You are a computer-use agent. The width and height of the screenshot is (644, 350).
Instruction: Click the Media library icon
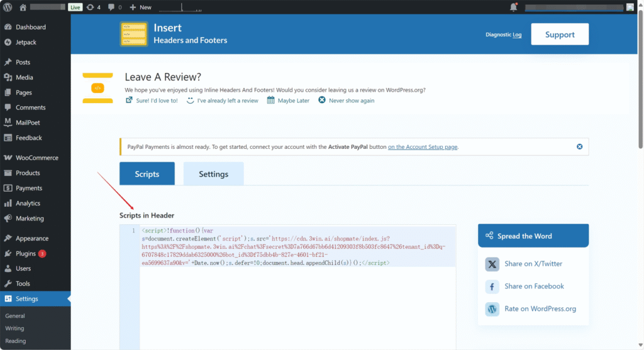coord(8,77)
